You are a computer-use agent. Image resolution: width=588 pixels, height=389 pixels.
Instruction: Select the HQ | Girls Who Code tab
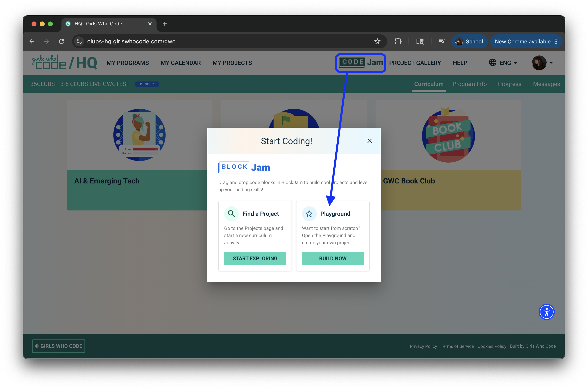(x=109, y=24)
